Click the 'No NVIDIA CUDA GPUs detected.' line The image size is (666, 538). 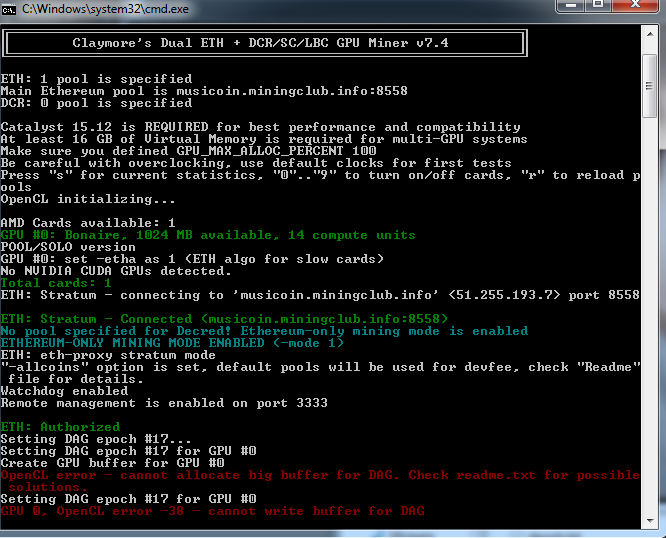click(x=116, y=271)
